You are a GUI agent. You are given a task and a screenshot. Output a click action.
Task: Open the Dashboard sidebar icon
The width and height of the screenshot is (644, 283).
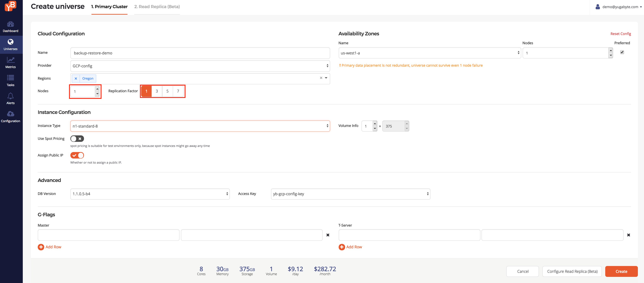tap(11, 24)
